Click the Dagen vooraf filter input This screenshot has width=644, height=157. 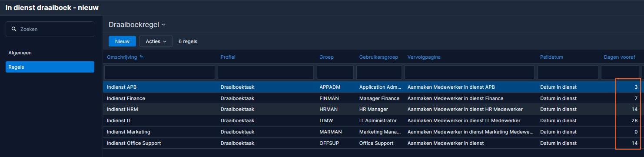620,72
